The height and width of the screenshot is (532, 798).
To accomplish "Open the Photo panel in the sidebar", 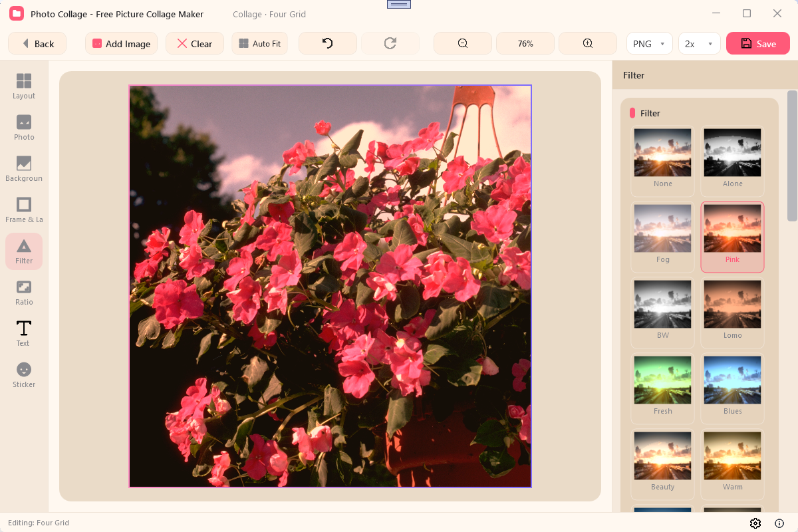I will pyautogui.click(x=24, y=128).
